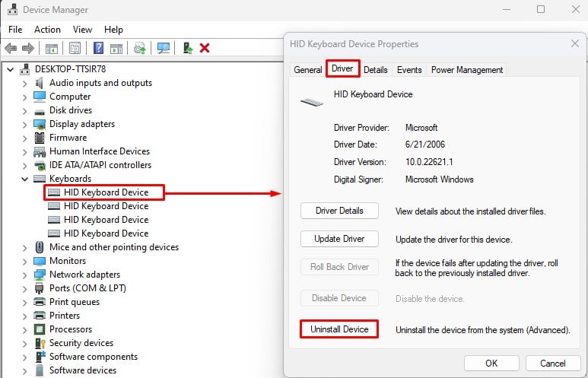Click the Computer category icon
This screenshot has width=588, height=378.
point(40,97)
